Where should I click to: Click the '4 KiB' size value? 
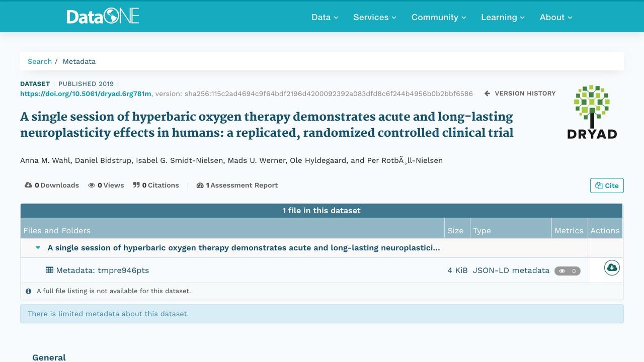[457, 270]
